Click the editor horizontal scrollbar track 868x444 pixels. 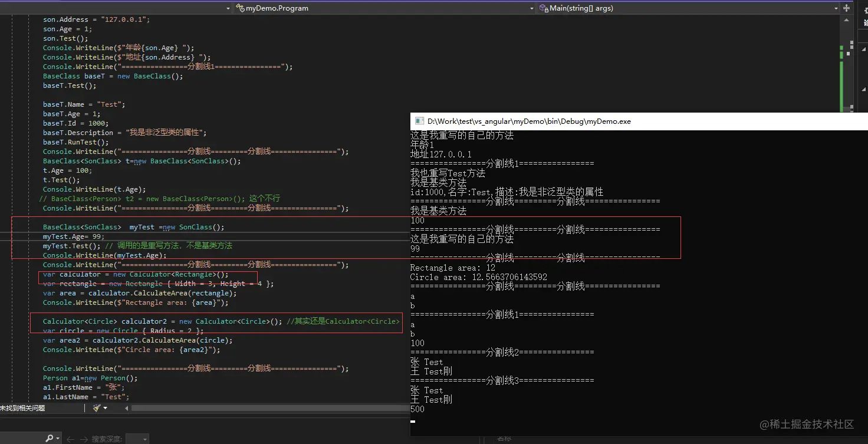(271, 408)
